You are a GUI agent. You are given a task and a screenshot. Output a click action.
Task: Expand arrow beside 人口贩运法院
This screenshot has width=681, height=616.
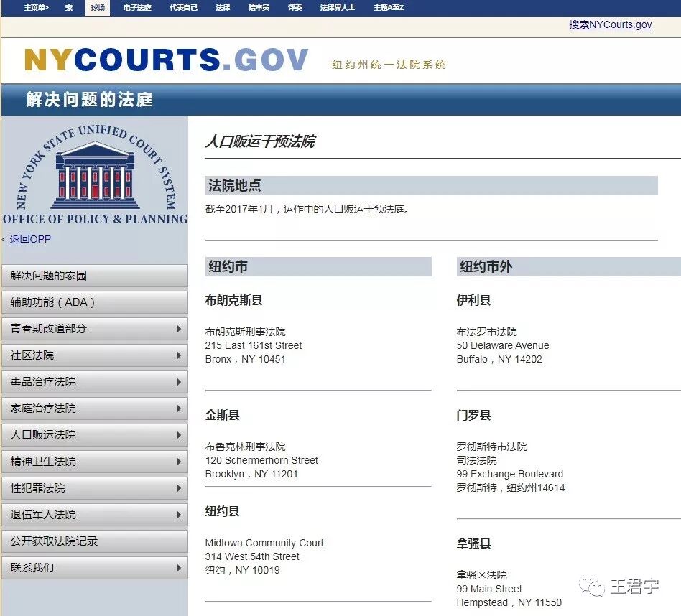click(x=179, y=435)
